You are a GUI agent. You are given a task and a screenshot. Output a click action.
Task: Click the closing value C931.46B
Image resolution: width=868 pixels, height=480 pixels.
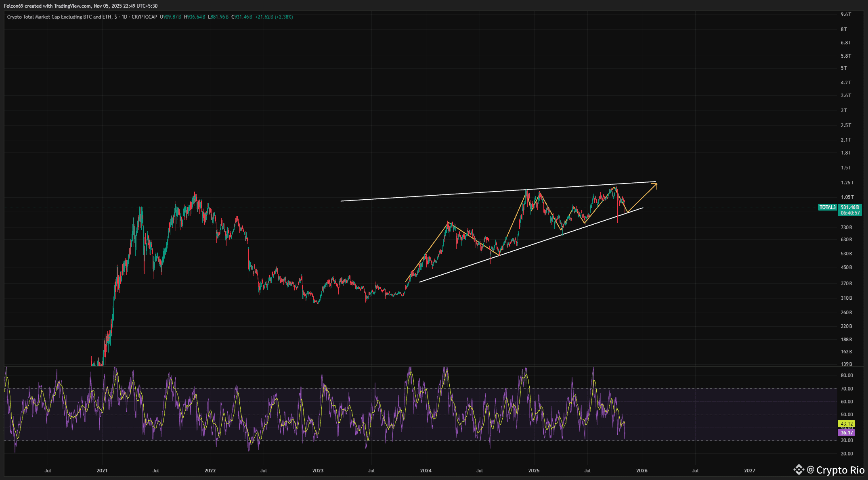242,17
